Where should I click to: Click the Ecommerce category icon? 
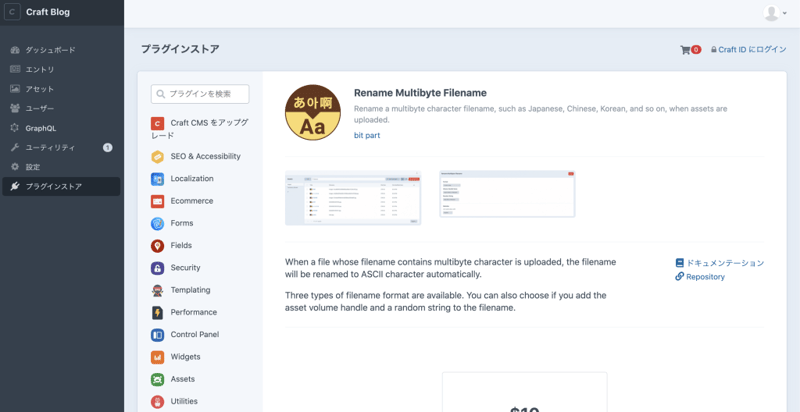tap(157, 201)
